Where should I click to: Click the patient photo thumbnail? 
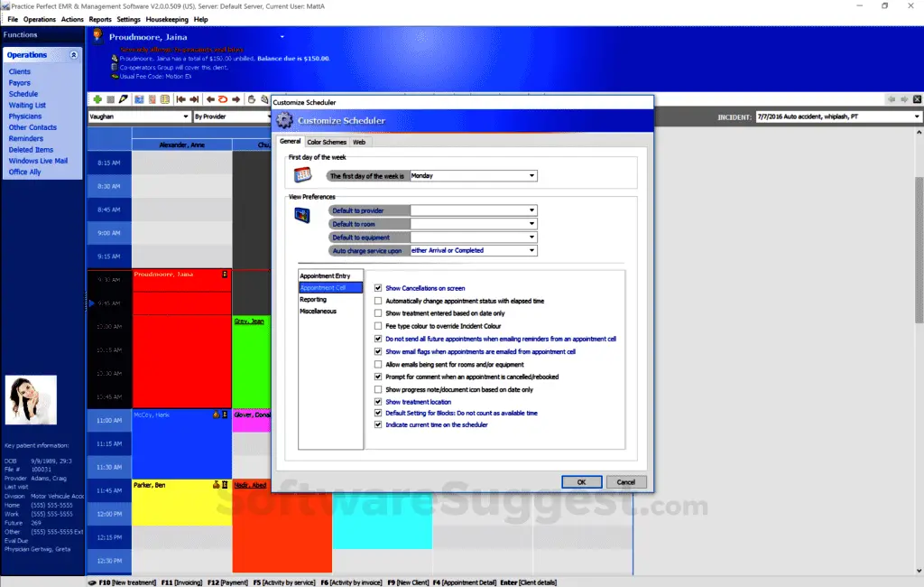point(32,400)
